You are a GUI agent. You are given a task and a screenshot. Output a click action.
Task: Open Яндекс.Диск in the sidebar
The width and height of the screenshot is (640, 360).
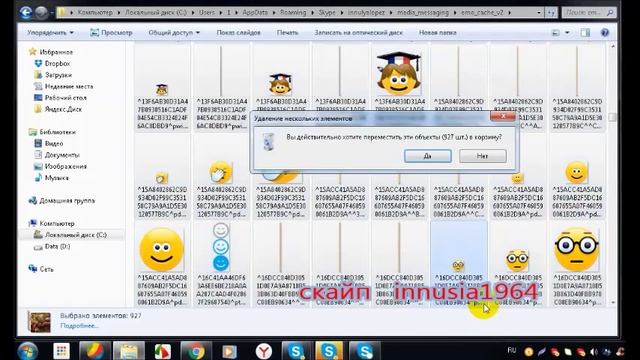63,109
